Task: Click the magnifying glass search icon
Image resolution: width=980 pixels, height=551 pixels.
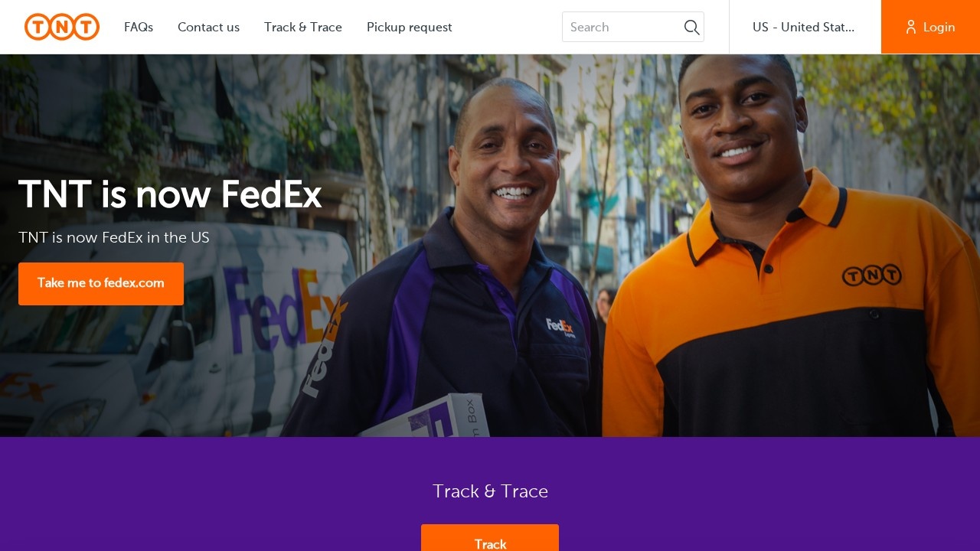Action: point(691,28)
